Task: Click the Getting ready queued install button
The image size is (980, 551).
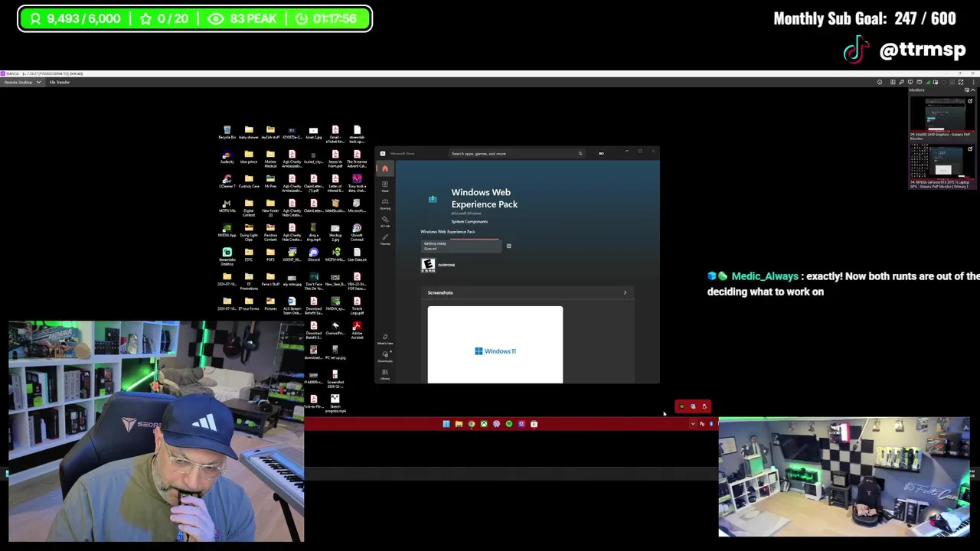Action: click(x=460, y=246)
